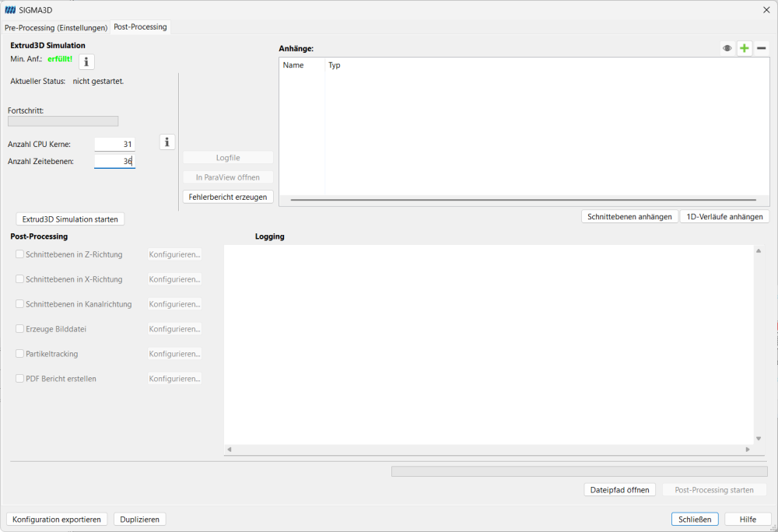Click the Duplizieren button

[140, 519]
